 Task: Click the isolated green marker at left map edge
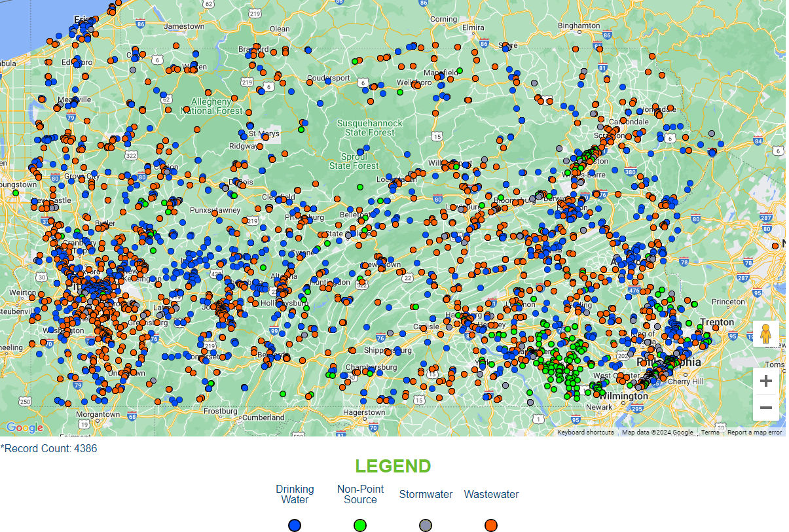coord(16,192)
